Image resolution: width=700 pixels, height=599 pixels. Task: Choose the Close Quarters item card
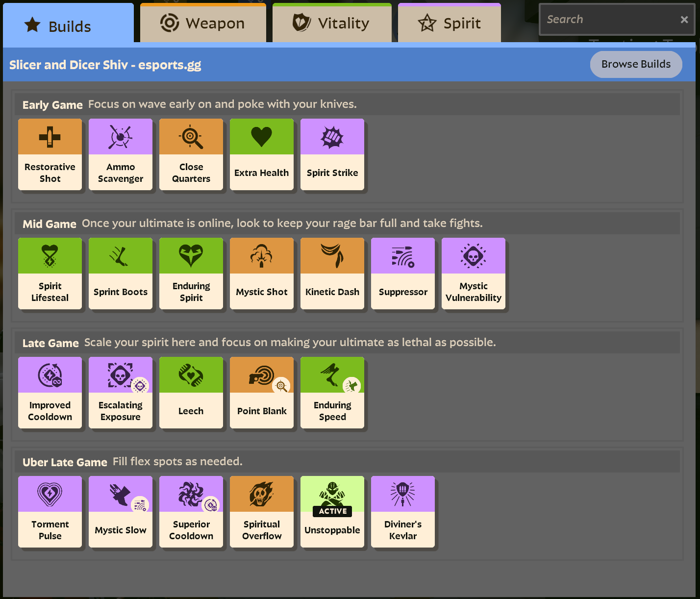tap(191, 154)
